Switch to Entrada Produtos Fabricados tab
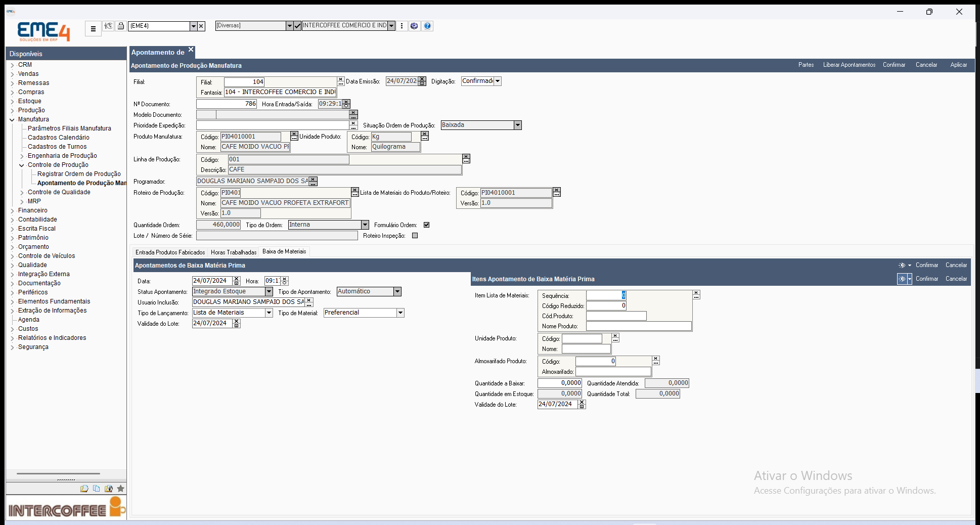 click(170, 252)
